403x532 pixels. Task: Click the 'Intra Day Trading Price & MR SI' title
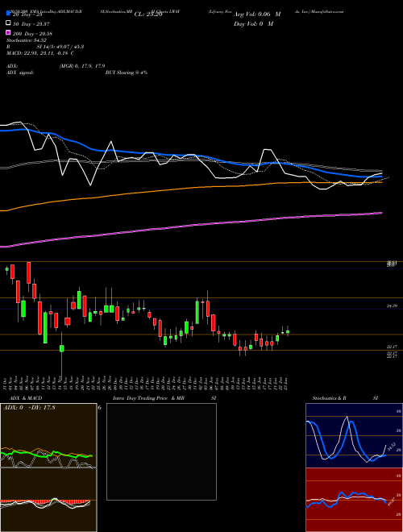[164, 398]
